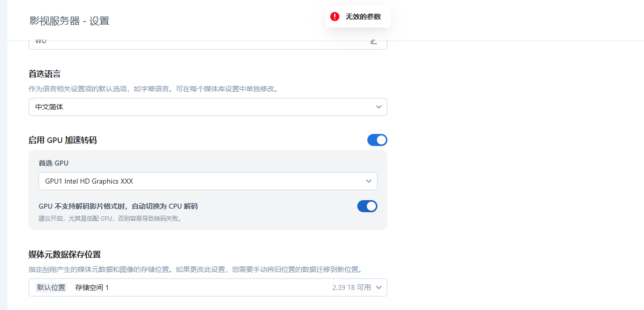
Task: Click the chevron next to 2.39 TB 可用
Action: pyautogui.click(x=379, y=287)
